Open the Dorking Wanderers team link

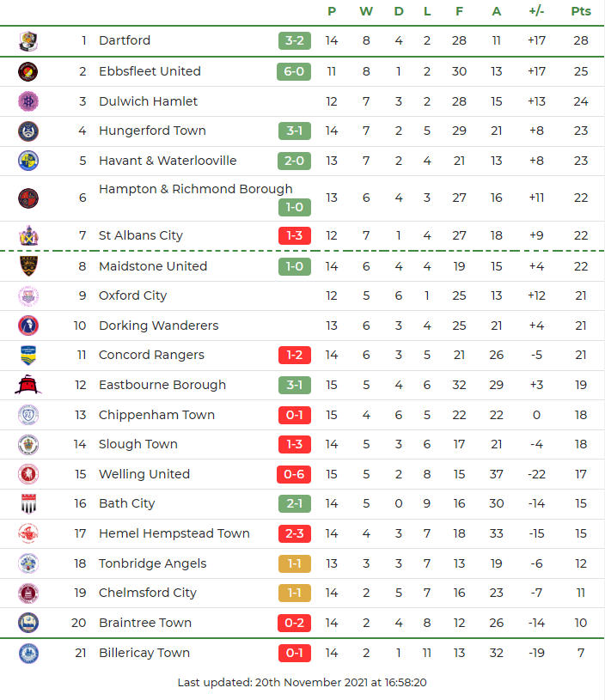158,326
